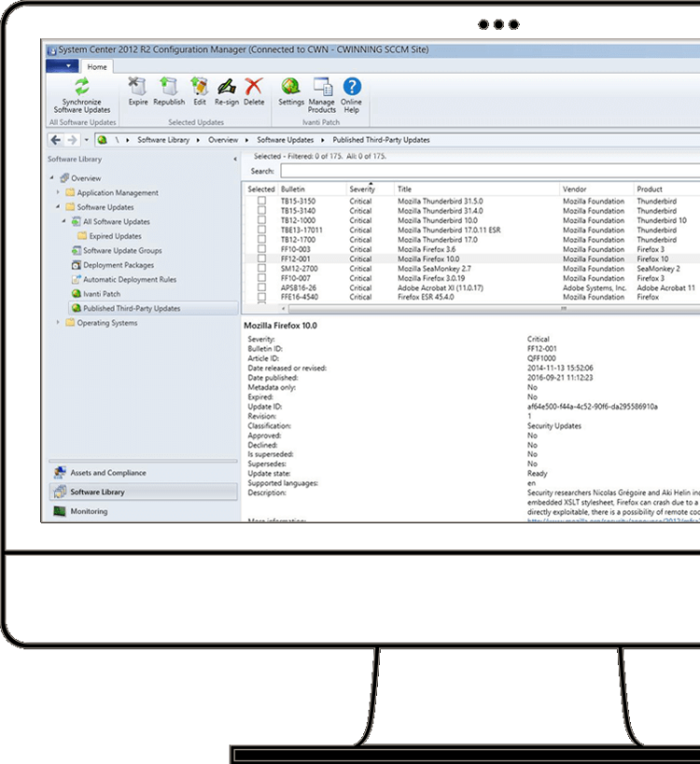Click Expired Updates folder icon
This screenshot has width=700, height=764.
82,235
